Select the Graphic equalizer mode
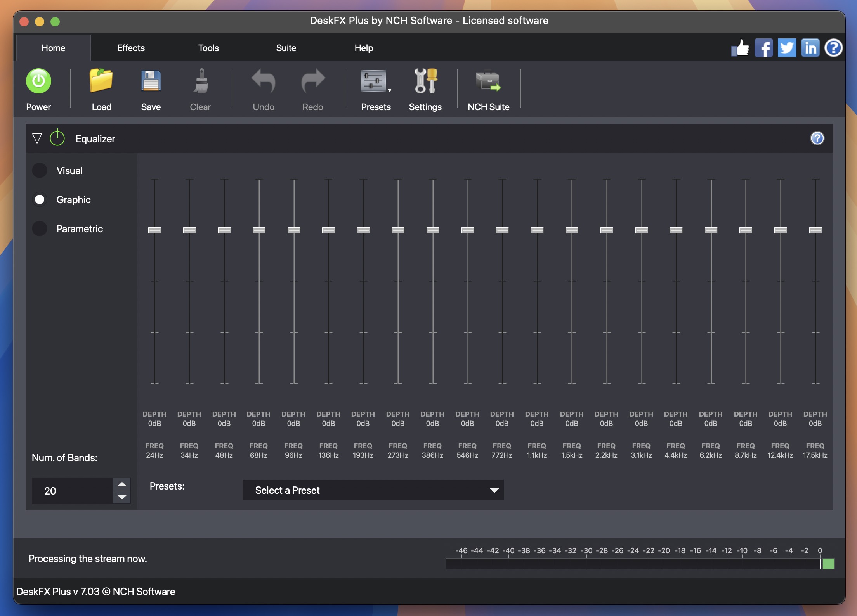 (39, 199)
